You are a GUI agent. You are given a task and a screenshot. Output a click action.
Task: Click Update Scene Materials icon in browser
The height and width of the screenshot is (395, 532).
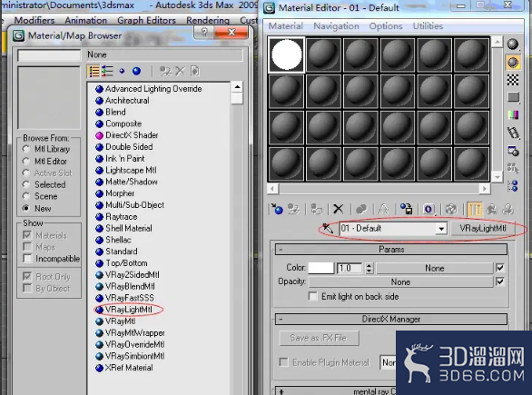pyautogui.click(x=165, y=71)
